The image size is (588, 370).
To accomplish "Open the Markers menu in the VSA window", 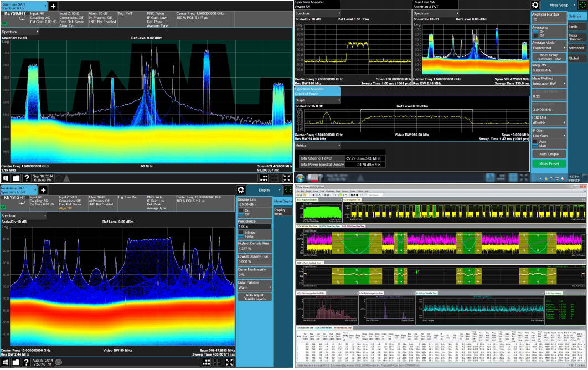I will pyautogui.click(x=344, y=191).
